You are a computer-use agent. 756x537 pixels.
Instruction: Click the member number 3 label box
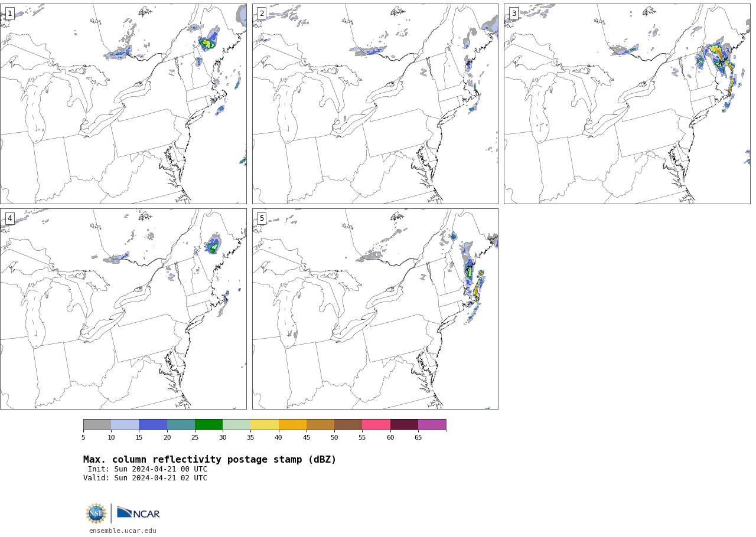click(x=514, y=14)
